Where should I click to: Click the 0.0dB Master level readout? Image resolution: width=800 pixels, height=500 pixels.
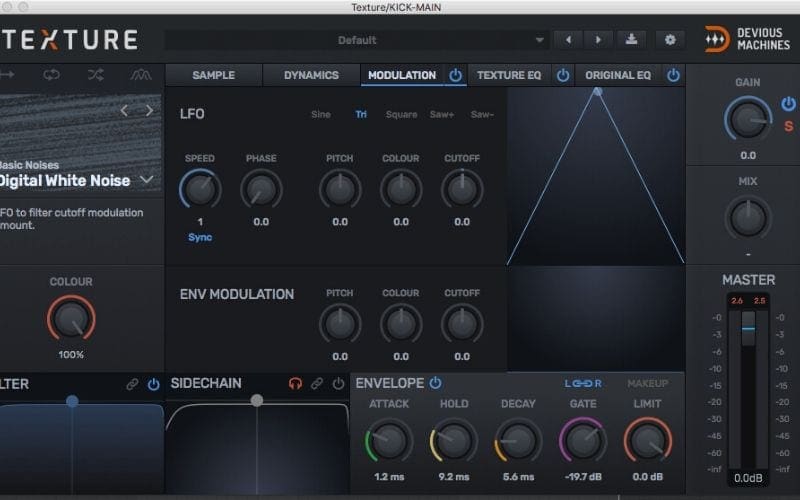pos(748,478)
